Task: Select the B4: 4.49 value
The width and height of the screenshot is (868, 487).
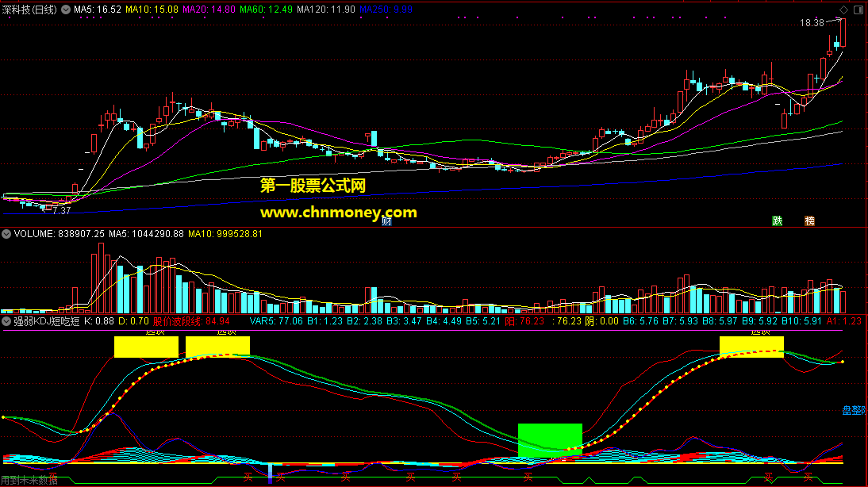Action: point(444,321)
